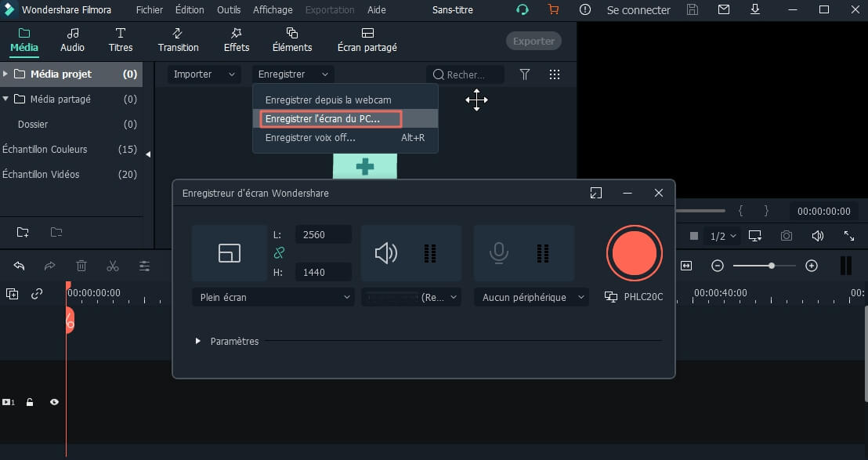This screenshot has width=868, height=460.
Task: Click the media search field
Action: tap(465, 74)
